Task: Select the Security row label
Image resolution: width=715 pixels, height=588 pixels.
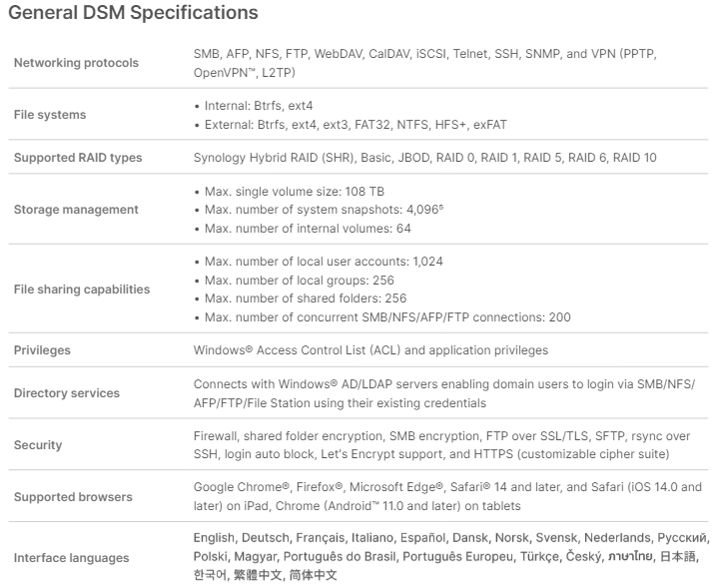Action: (x=38, y=445)
